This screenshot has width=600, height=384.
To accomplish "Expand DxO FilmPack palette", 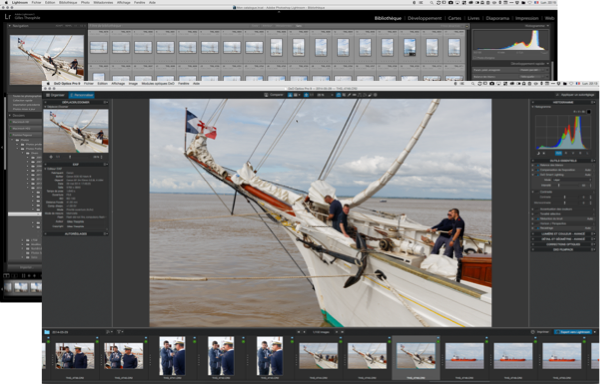I will point(563,249).
